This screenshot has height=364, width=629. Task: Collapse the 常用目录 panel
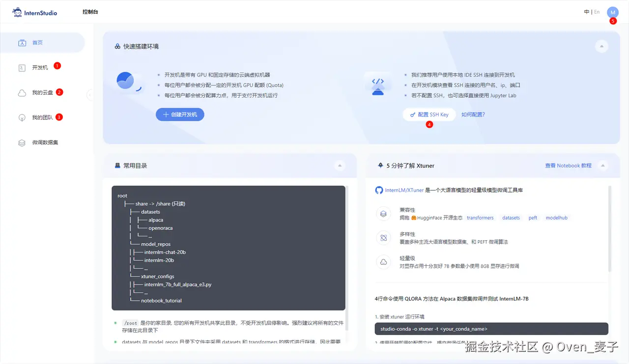[x=340, y=166]
